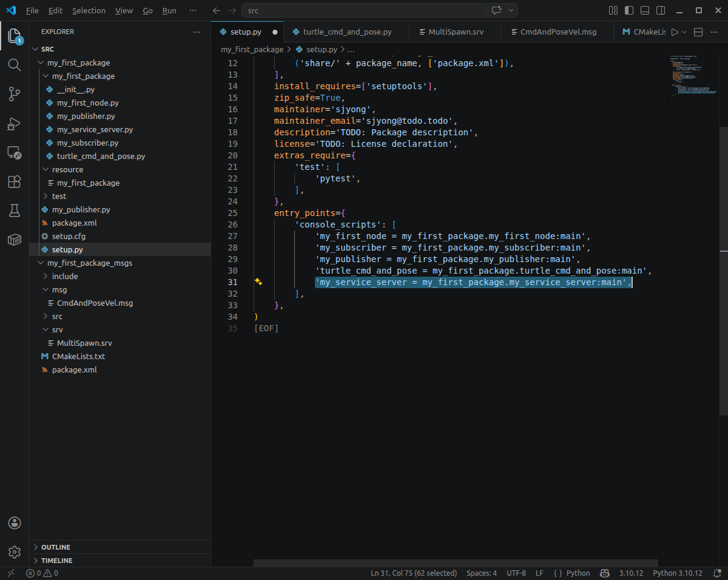
Task: Open the File menu
Action: tap(32, 10)
